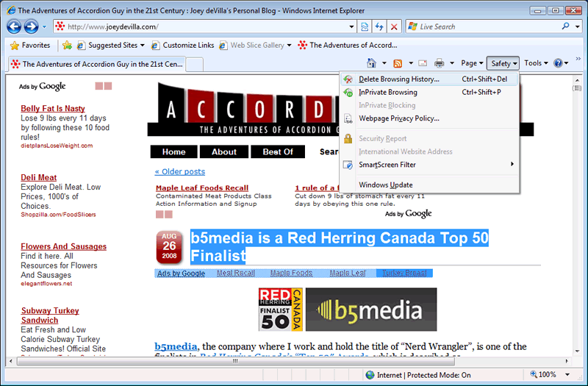
Task: Open the Web Slice Gallery favorite
Action: 255,46
